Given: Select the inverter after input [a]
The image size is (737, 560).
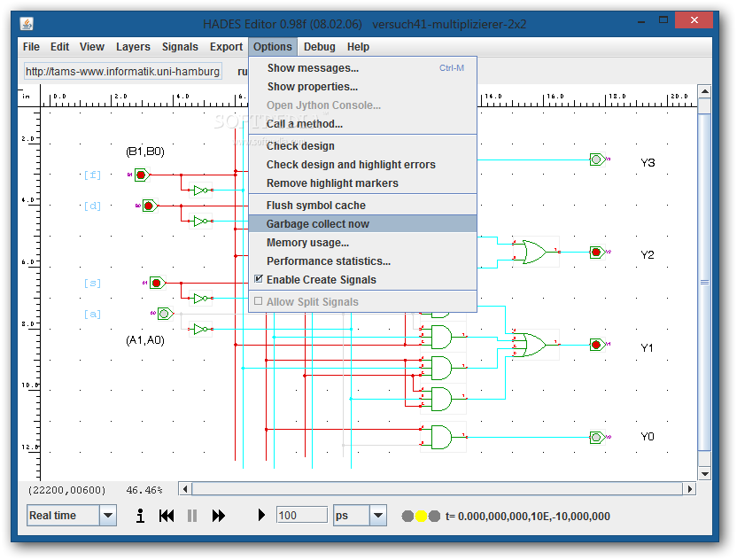Looking at the screenshot, I should click(x=201, y=329).
